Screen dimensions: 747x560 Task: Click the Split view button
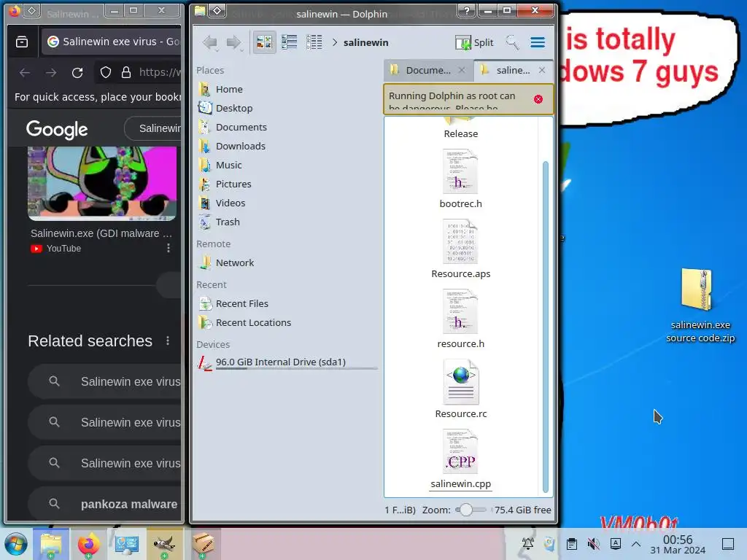(x=474, y=42)
